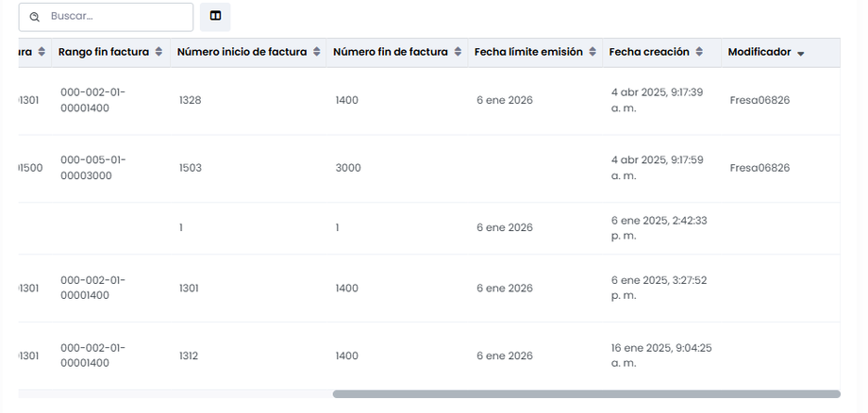The image size is (868, 413).
Task: Select row created 16 ene 2025
Action: (x=660, y=355)
